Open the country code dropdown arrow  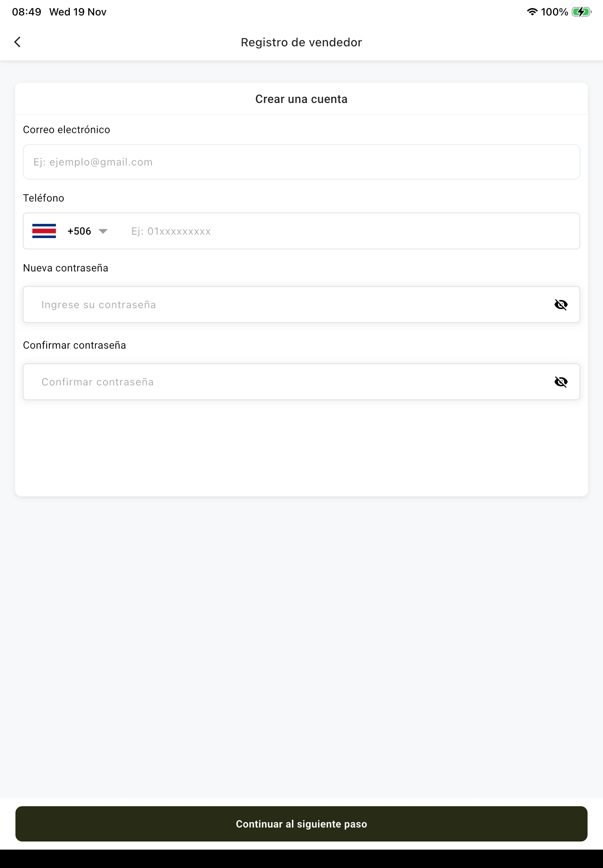pyautogui.click(x=103, y=231)
